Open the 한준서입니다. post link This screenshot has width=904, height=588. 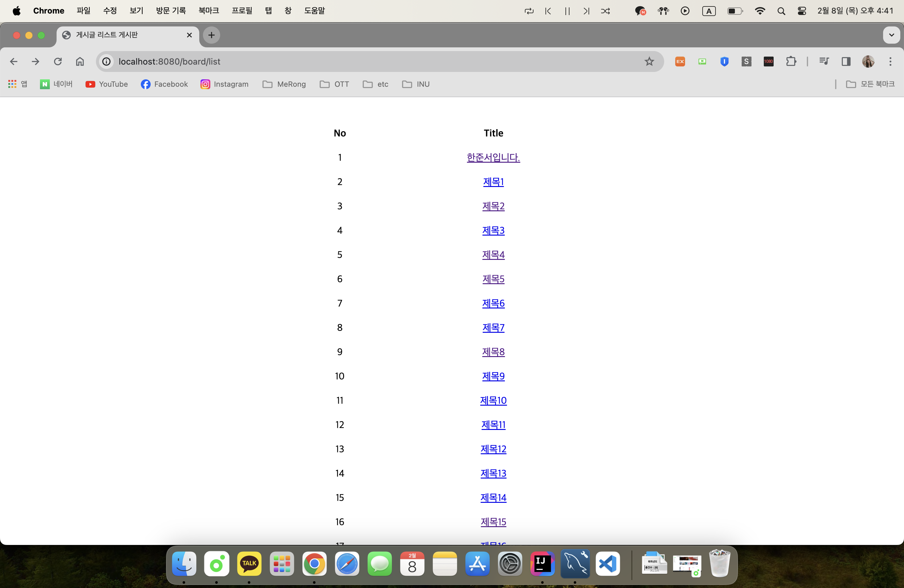493,158
